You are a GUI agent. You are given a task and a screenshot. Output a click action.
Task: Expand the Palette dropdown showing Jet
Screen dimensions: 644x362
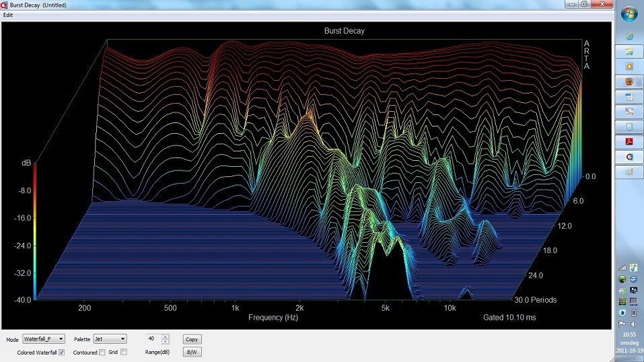pos(110,339)
